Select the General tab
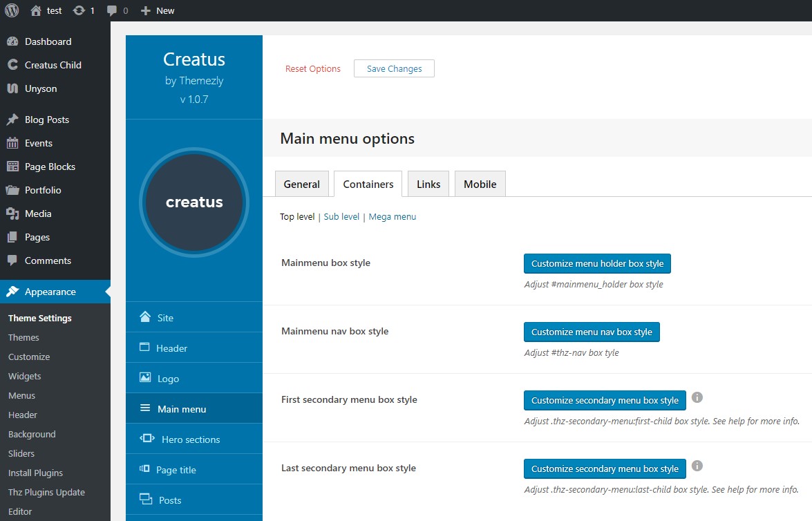Screen dimensions: 812x521 click(x=301, y=184)
